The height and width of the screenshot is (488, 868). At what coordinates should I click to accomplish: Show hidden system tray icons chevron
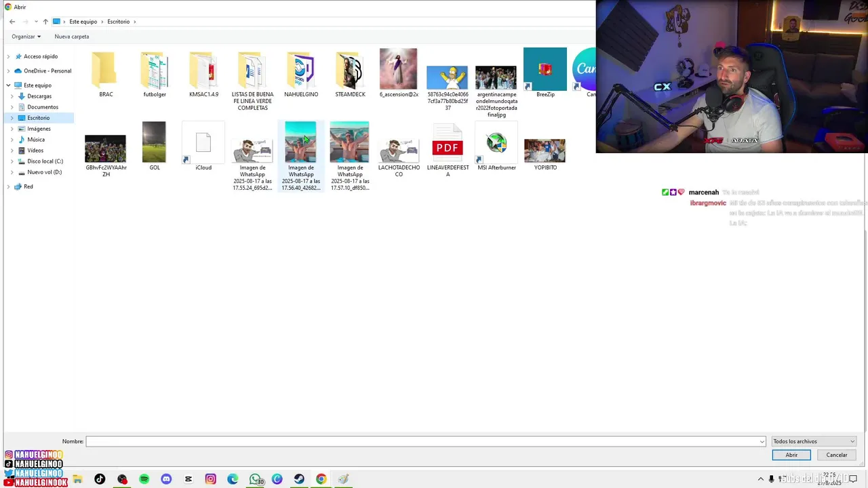pyautogui.click(x=761, y=479)
